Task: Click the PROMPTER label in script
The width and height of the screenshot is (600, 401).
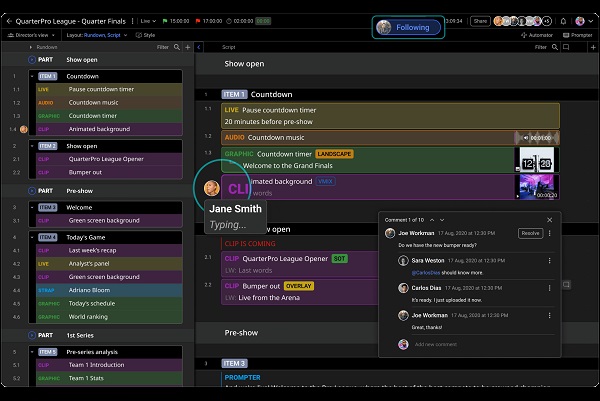Action: (x=242, y=378)
